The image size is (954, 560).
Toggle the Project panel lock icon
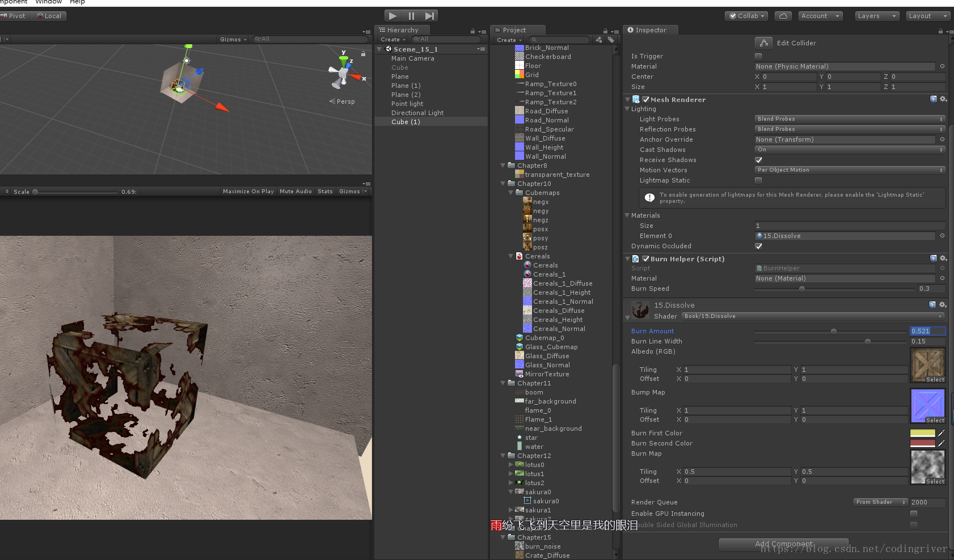tap(605, 31)
